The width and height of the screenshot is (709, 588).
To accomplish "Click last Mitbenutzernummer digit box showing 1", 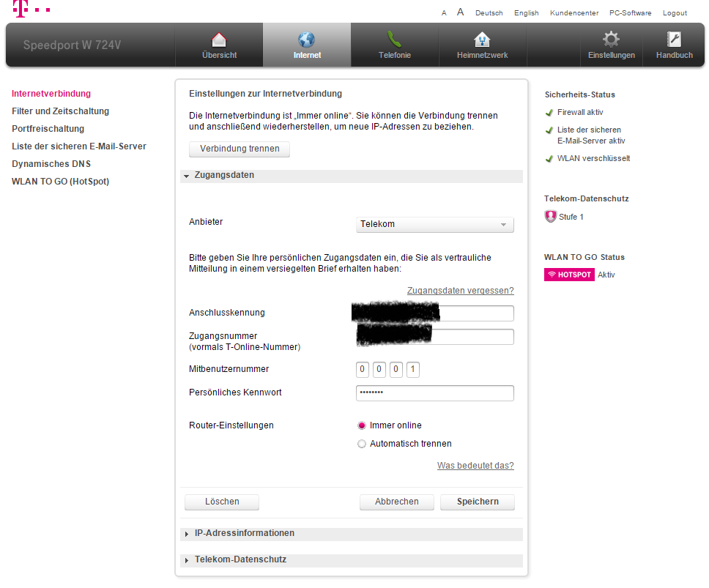I will (x=413, y=369).
